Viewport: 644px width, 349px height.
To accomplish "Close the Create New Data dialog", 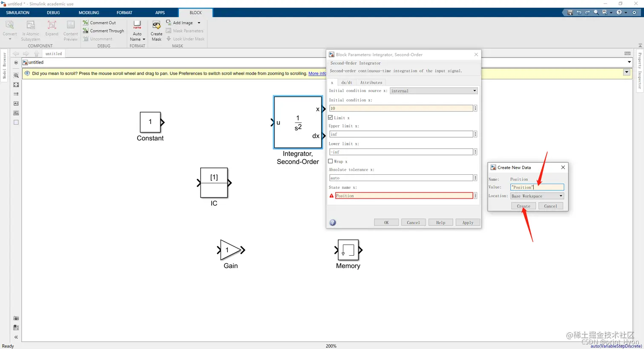I will coord(563,167).
